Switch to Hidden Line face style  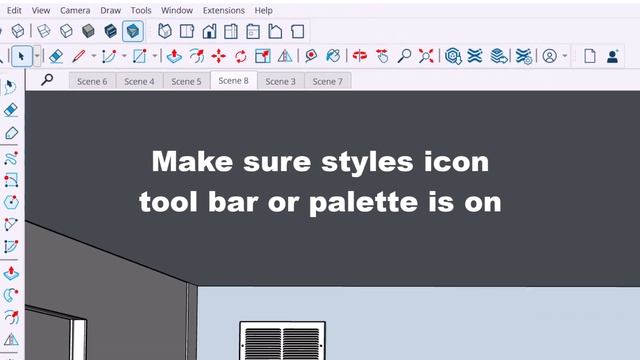[x=66, y=31]
